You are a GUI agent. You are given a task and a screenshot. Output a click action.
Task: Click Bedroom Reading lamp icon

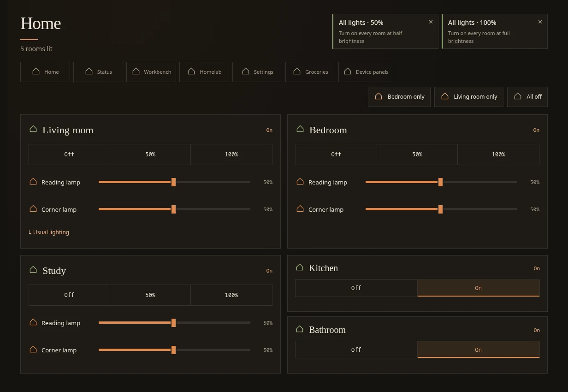click(300, 182)
